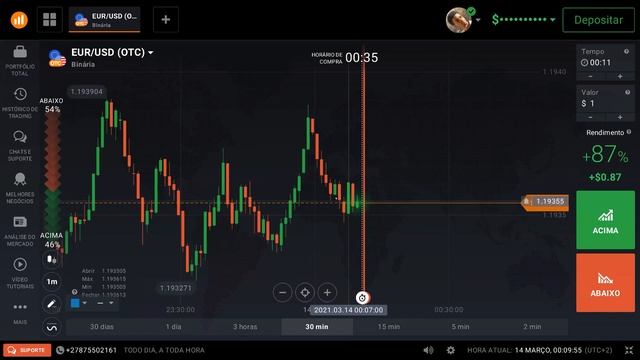Image resolution: width=640 pixels, height=360 pixels.
Task: Decrease Tempo with minus button
Action: tap(590, 76)
